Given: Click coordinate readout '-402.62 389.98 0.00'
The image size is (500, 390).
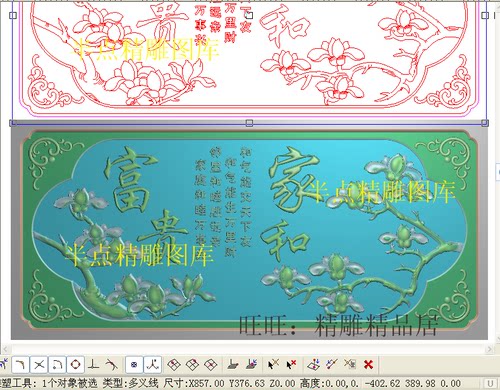Looking at the screenshot, I should (412, 383).
